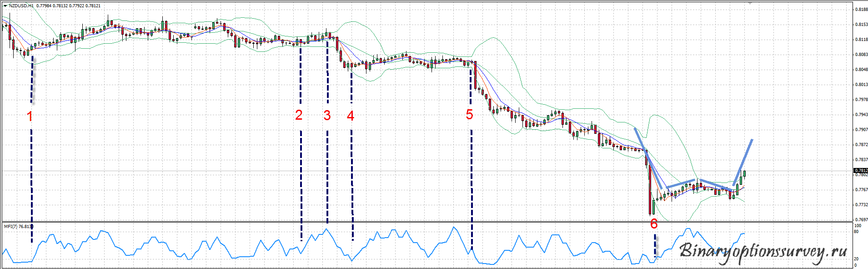Image resolution: width=868 pixels, height=269 pixels.
Task: Click the 0.7978 price axis label
Action: (x=861, y=100)
